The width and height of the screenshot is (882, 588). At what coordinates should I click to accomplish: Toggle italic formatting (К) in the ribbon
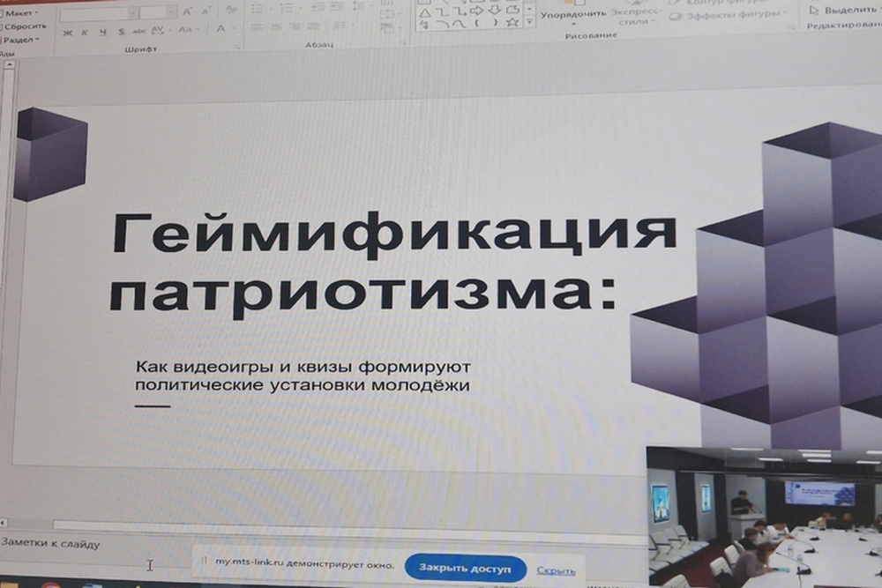[x=85, y=32]
